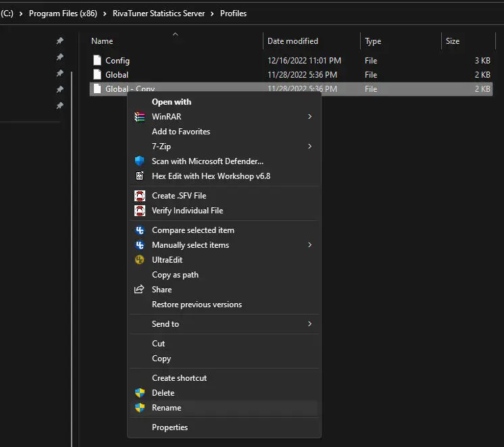Open Properties from the context menu
Screen dimensions: 504x447
[224, 427]
